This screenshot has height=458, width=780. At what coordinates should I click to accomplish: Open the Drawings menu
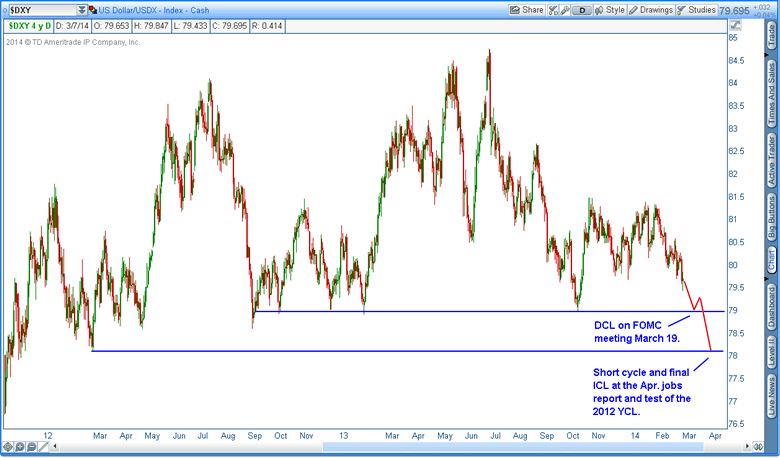point(651,10)
